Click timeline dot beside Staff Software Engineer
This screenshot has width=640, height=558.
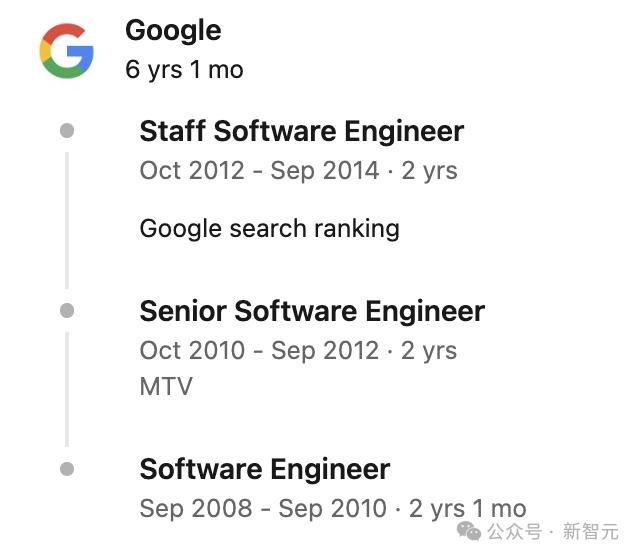tap(67, 131)
